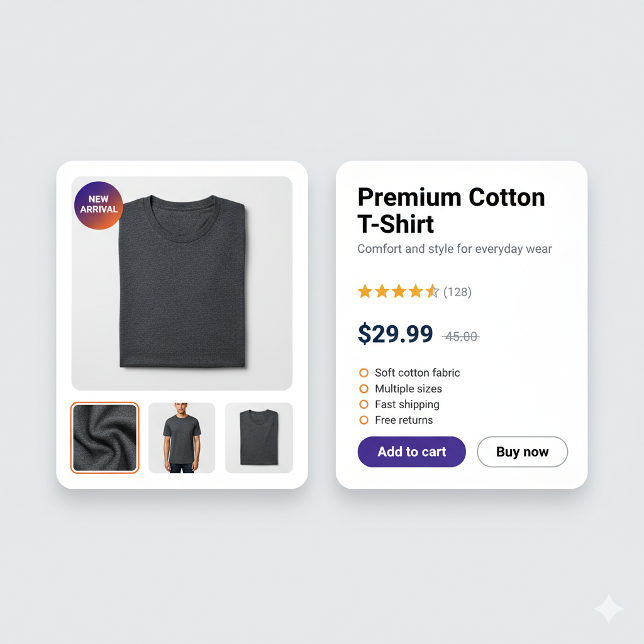The width and height of the screenshot is (644, 644).
Task: Click the first rating star
Action: (365, 291)
